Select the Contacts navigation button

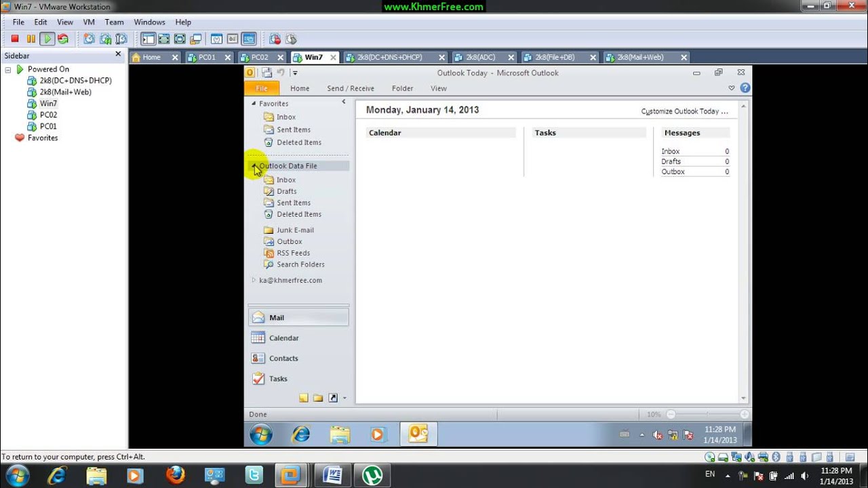point(298,358)
